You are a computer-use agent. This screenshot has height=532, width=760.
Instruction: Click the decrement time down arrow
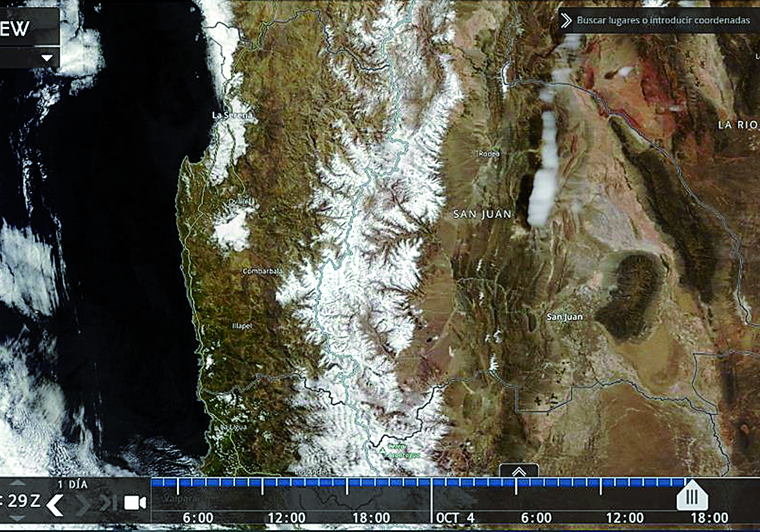click(x=17, y=518)
